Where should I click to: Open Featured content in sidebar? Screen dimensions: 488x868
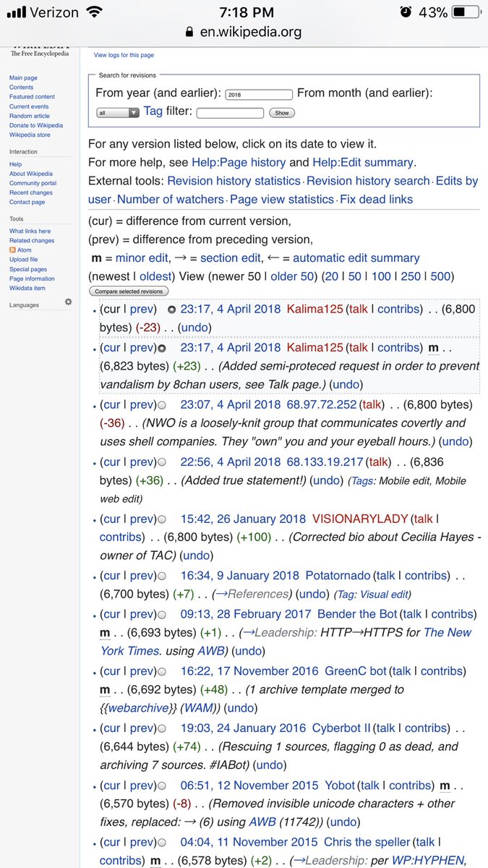(x=32, y=97)
